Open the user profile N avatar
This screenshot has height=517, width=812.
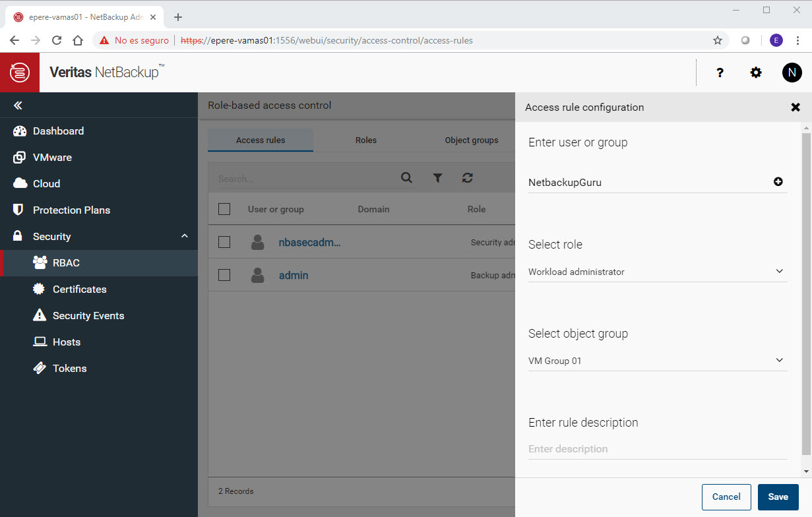click(x=792, y=73)
